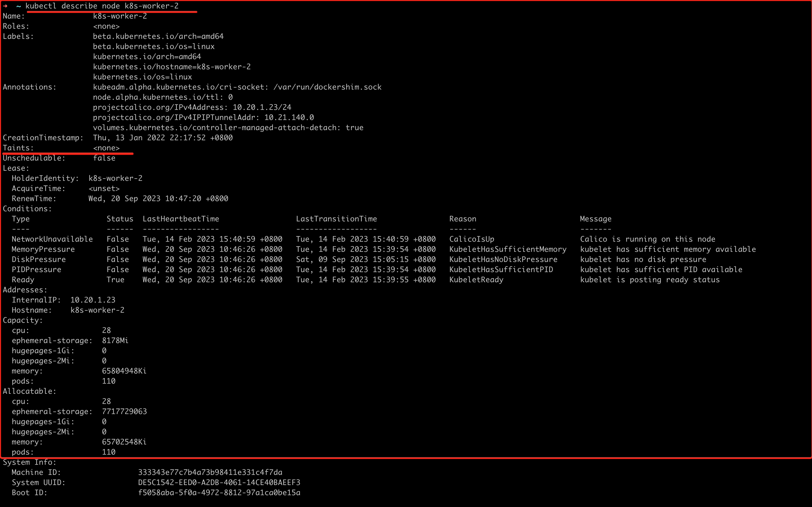812x507 pixels.
Task: Click the Taints <none> value
Action: tap(106, 148)
